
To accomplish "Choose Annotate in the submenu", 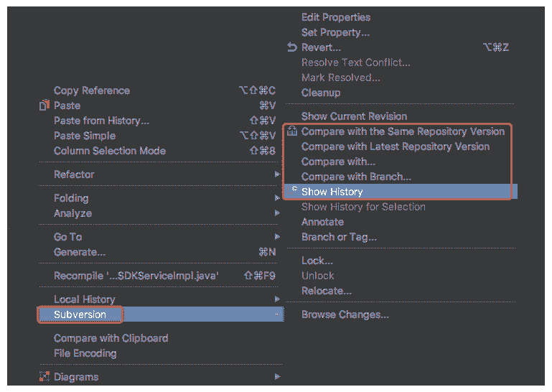I will click(322, 222).
